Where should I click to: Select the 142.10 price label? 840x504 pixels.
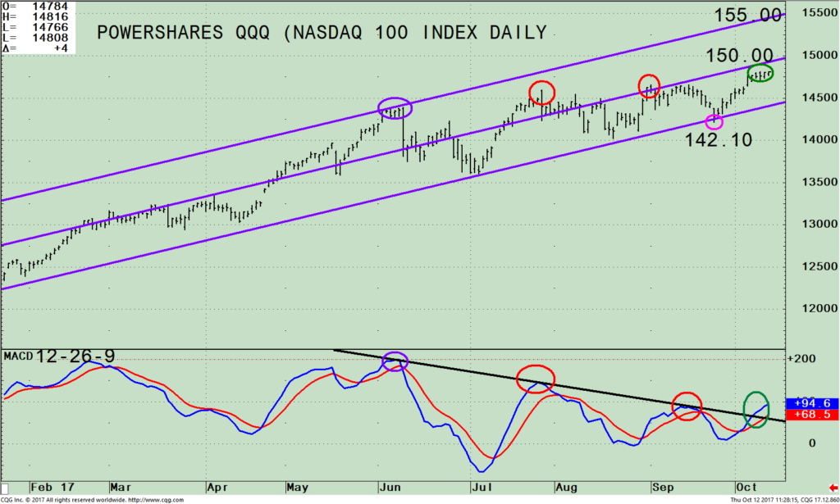719,140
